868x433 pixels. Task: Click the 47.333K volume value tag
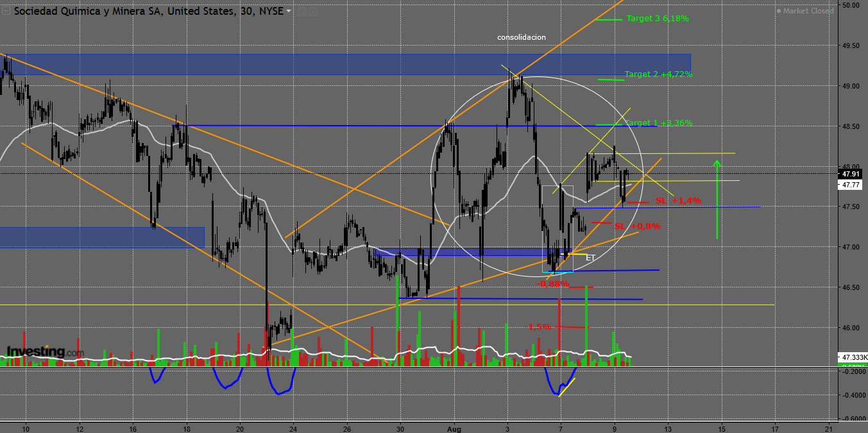click(x=852, y=357)
